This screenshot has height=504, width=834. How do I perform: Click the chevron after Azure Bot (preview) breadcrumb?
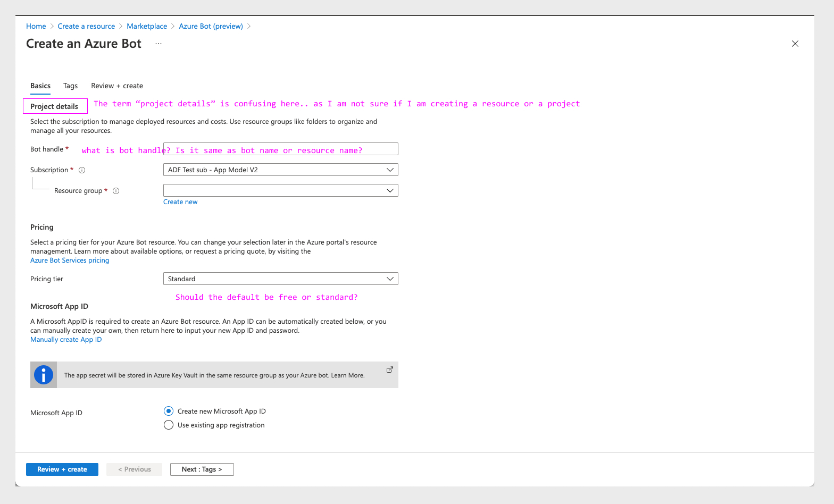tap(248, 26)
